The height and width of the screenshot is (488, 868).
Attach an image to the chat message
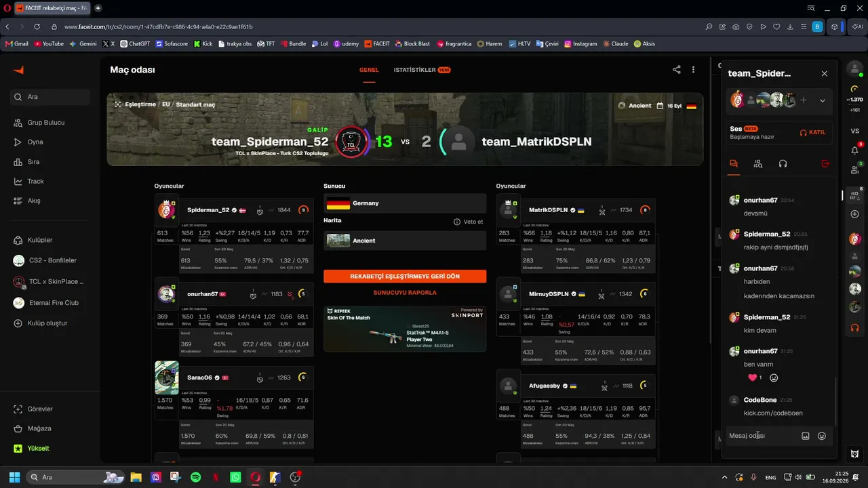coord(806,436)
